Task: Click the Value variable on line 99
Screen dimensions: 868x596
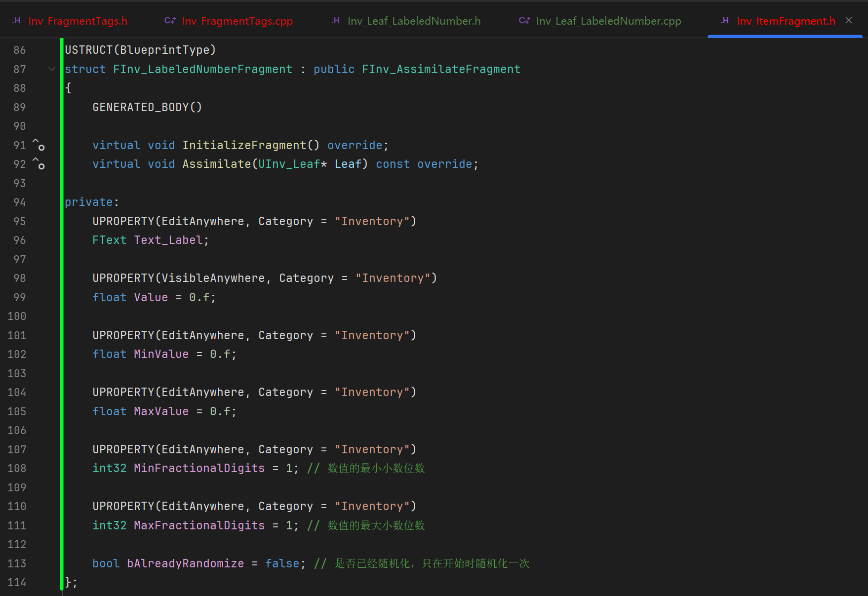Action: coord(151,297)
